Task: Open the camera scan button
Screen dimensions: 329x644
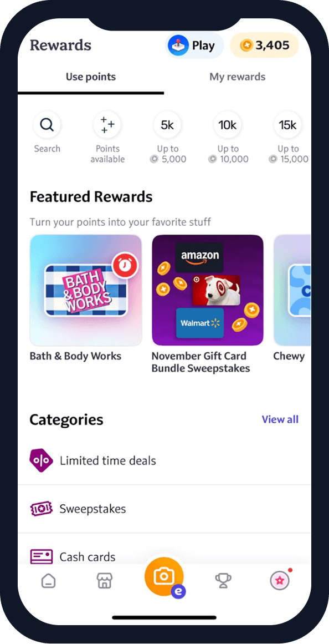Action: 164,577
